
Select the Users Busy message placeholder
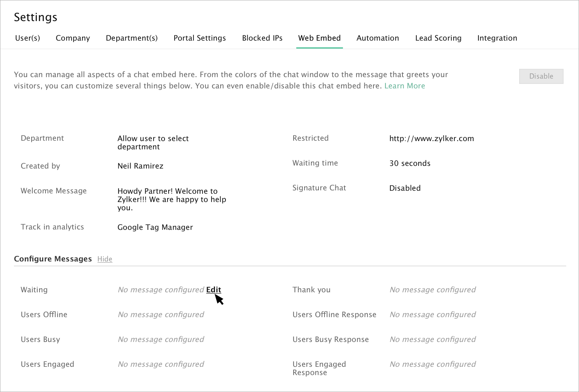pos(161,339)
